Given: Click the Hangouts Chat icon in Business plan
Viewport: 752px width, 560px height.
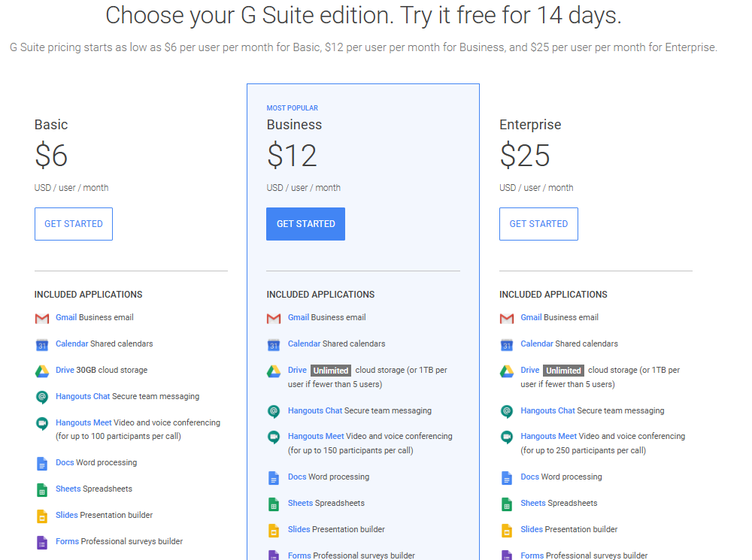Looking at the screenshot, I should (x=274, y=411).
